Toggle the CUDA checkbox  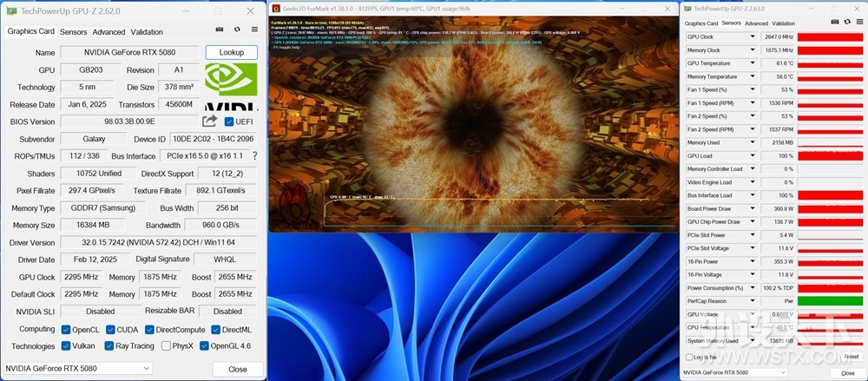coord(110,330)
